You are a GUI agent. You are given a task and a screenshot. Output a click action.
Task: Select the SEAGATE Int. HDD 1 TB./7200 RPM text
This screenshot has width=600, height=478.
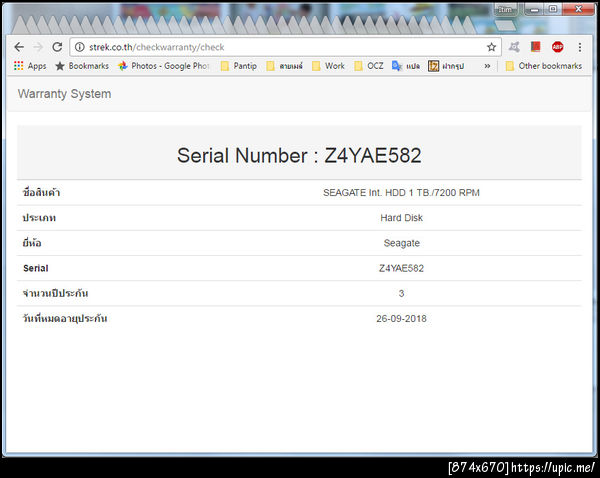pos(401,193)
